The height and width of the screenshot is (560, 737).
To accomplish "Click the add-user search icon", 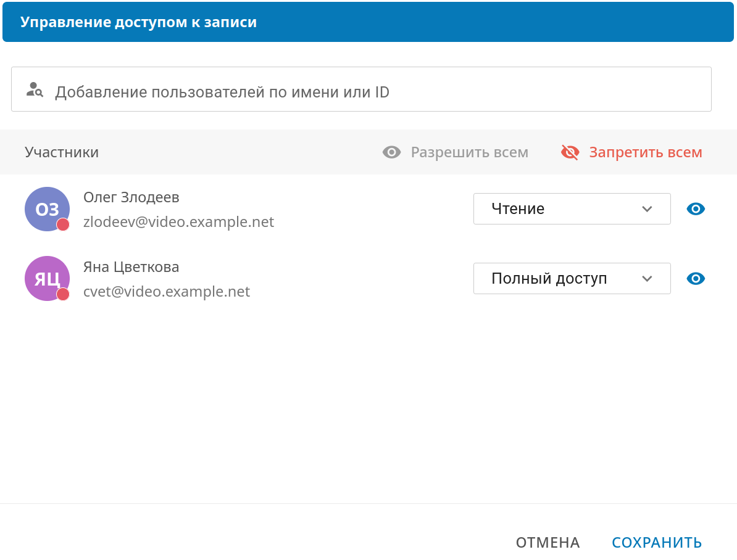I will point(34,91).
